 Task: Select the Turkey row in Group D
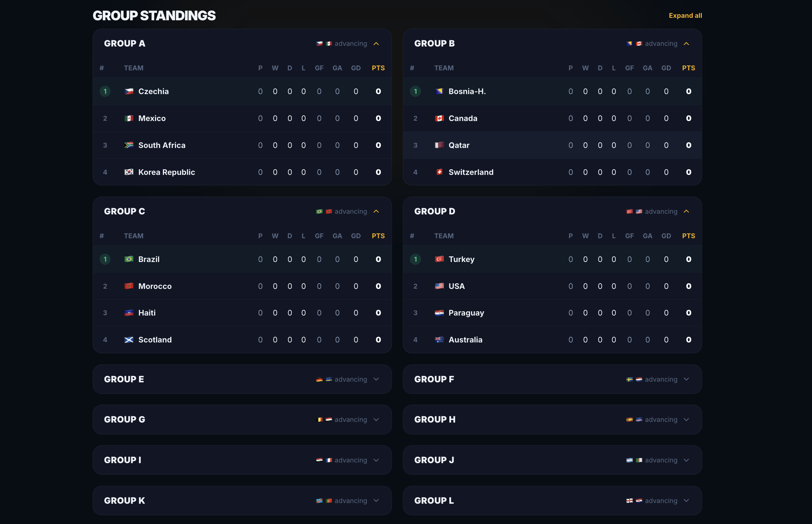click(552, 259)
